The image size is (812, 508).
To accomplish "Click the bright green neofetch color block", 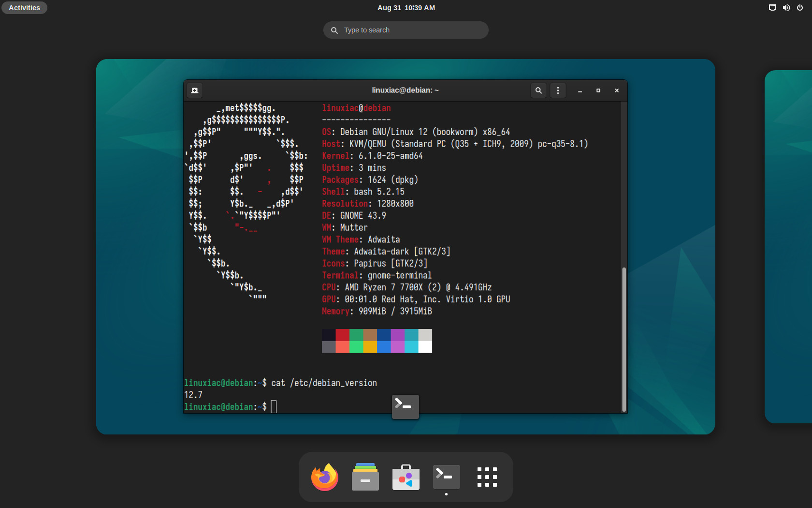I will (356, 347).
